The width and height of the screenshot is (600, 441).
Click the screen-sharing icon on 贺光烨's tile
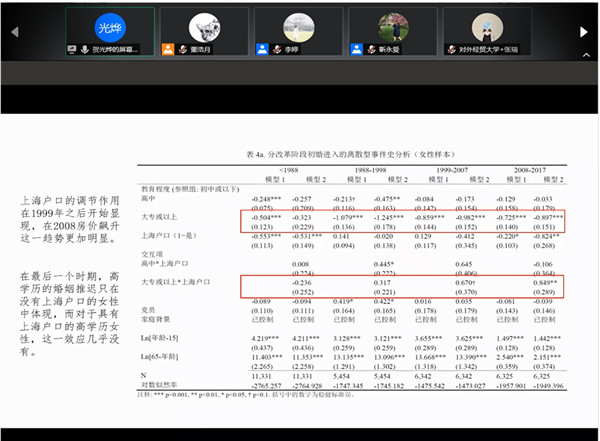click(x=71, y=48)
